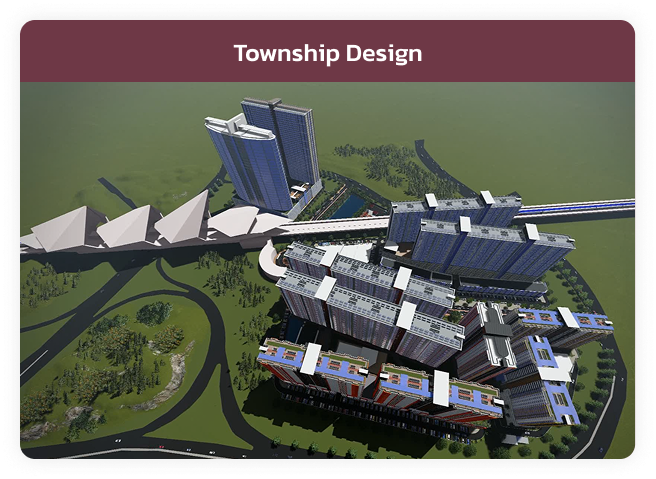Select the curved white canopy structure
The width and height of the screenshot is (656, 479).
(270, 258)
